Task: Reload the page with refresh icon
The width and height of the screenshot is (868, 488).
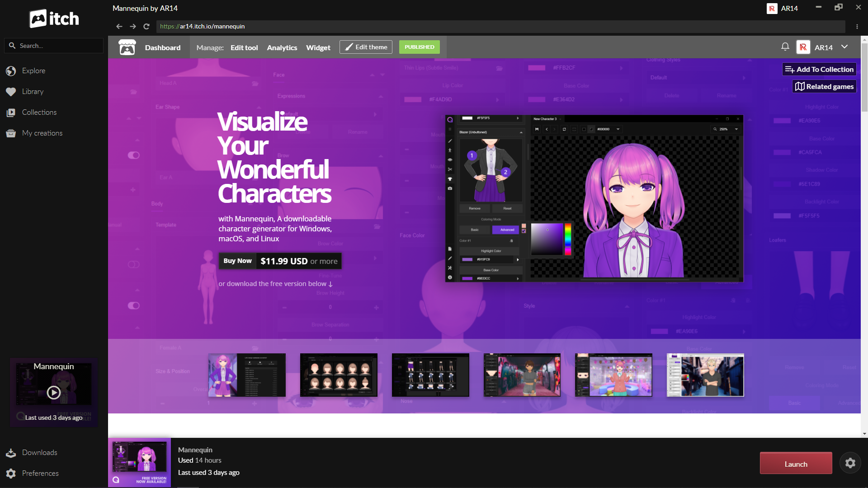Action: (x=146, y=27)
